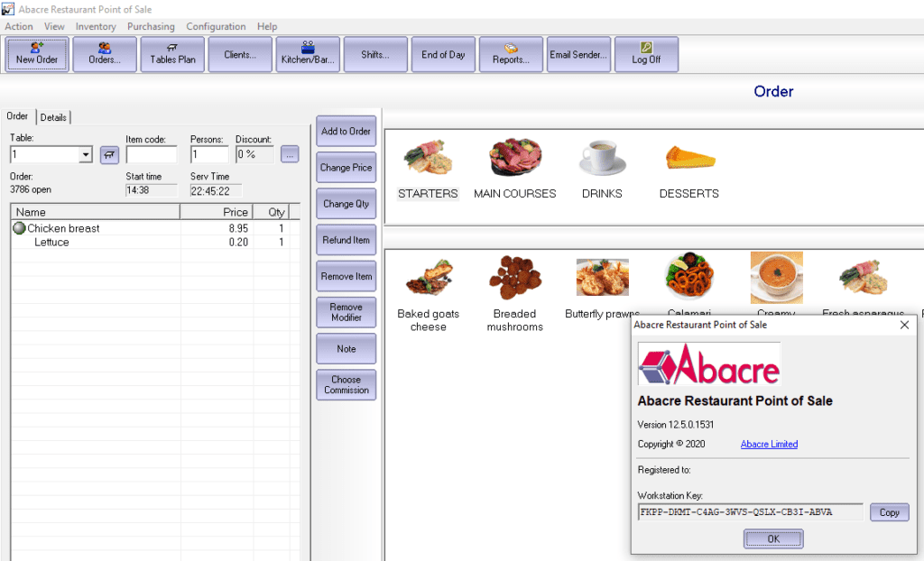Toggle the status circle beside Chicken breast

tap(20, 228)
